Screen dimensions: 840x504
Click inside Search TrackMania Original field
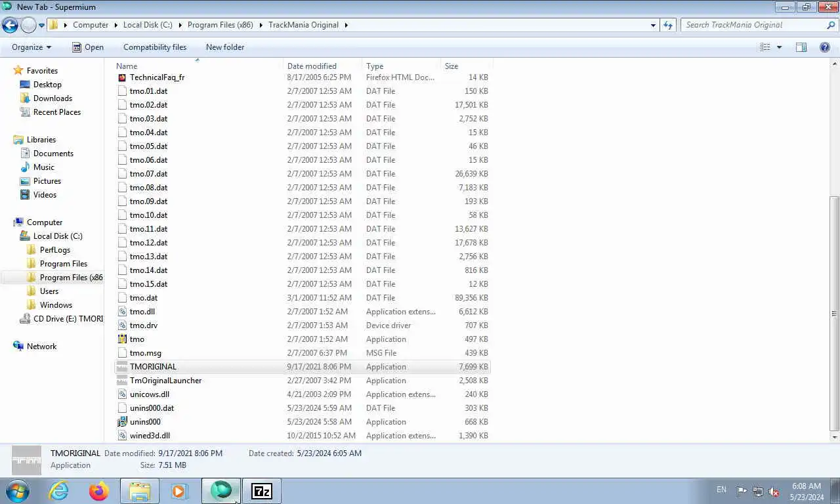[753, 25]
